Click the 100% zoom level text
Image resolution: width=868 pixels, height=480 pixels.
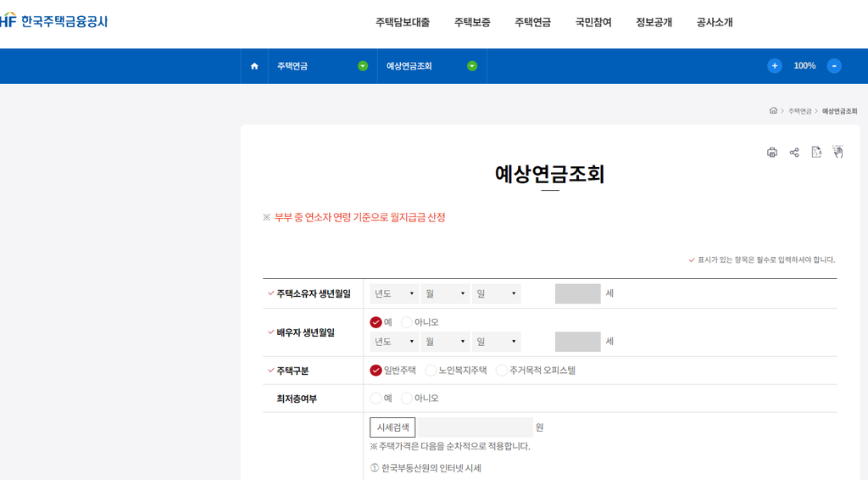coord(804,66)
